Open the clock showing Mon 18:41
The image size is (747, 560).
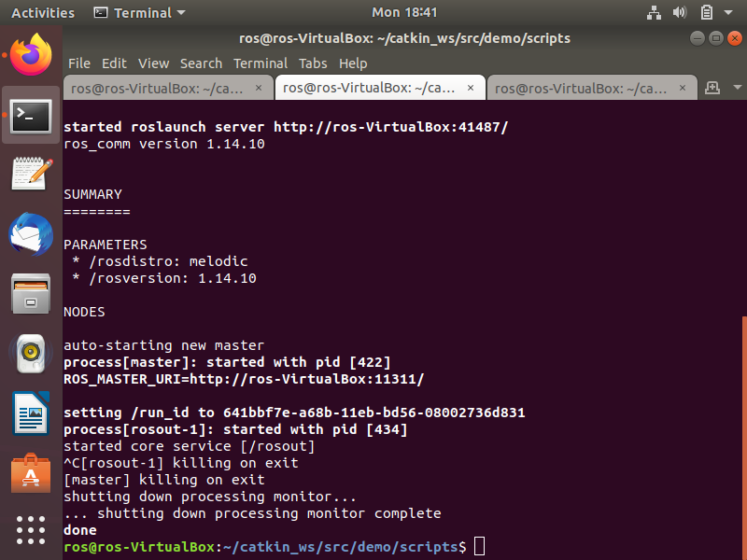[404, 12]
